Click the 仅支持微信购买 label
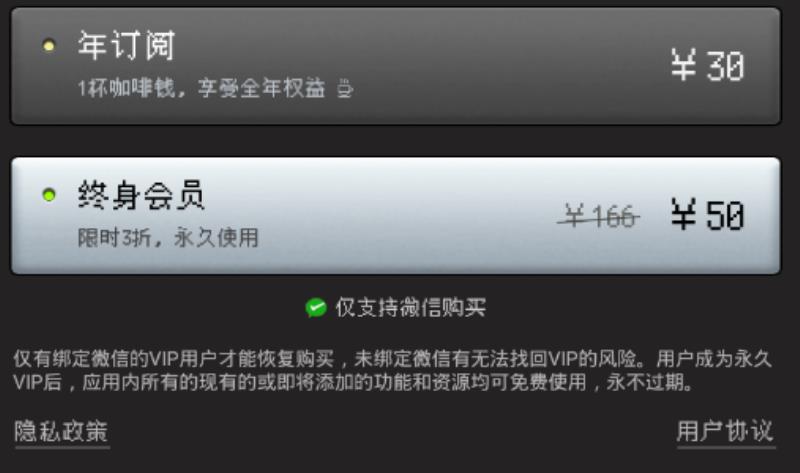This screenshot has height=473, width=800. (x=411, y=308)
